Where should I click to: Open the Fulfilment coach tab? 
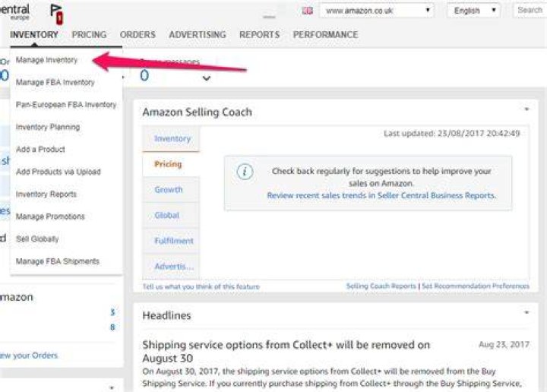(171, 241)
